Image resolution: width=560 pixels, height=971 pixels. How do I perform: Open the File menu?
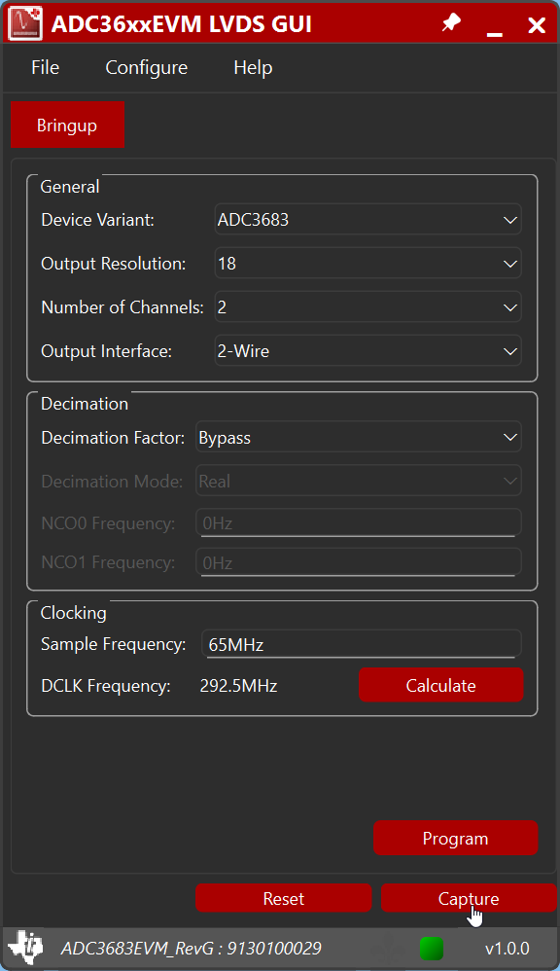(45, 67)
